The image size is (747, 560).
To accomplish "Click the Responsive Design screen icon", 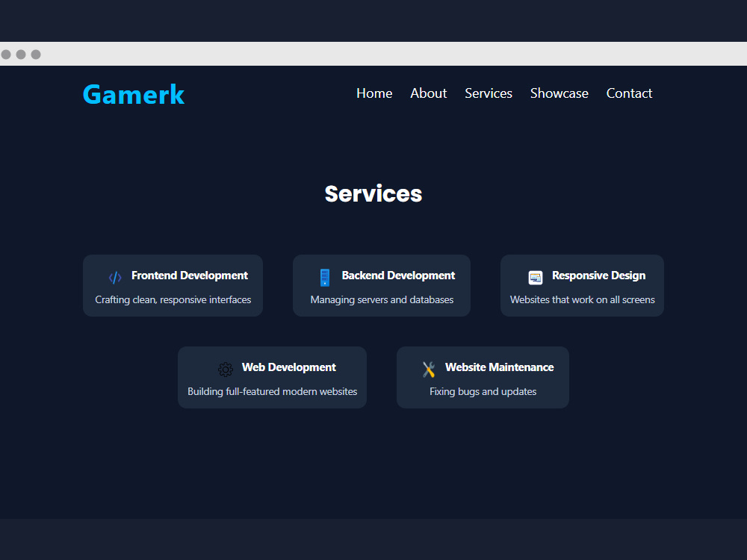I will pyautogui.click(x=536, y=278).
